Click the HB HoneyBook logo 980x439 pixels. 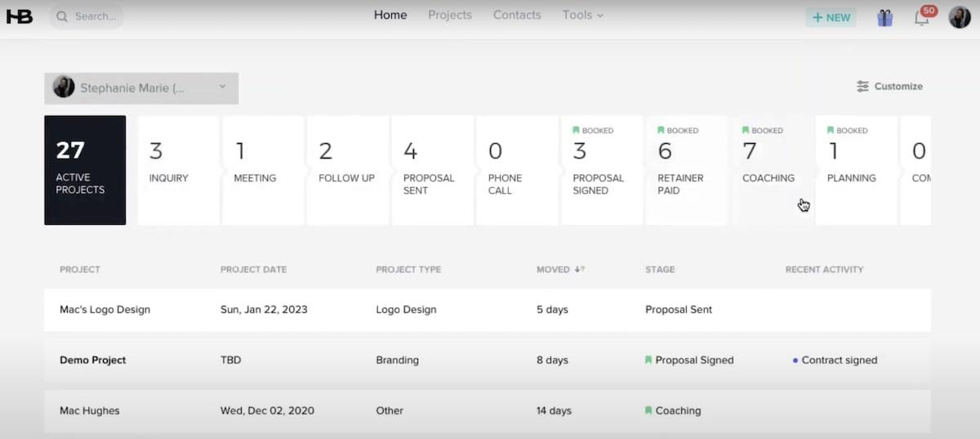pyautogui.click(x=20, y=16)
